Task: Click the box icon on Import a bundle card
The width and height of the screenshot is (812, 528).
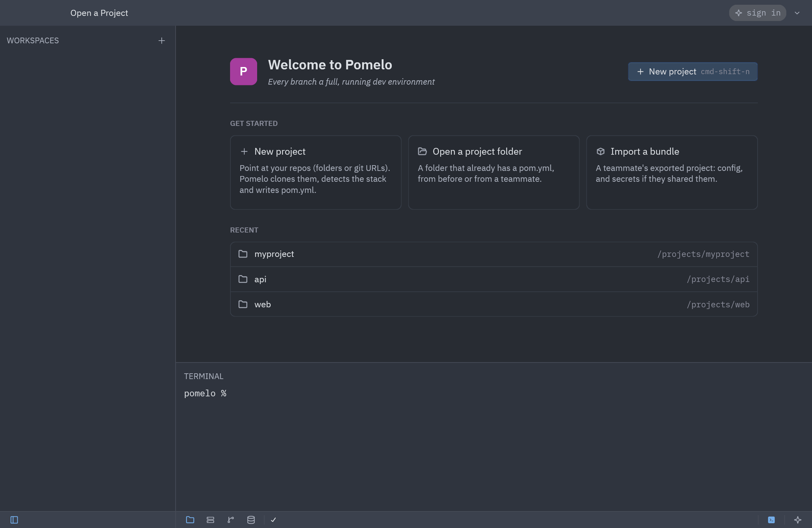Action: (601, 151)
